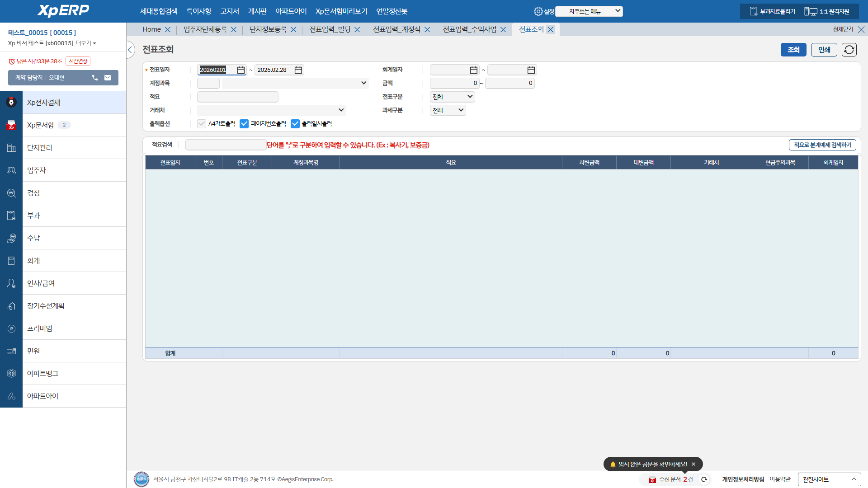Open calendar picker for 전표일자 start date
This screenshot has width=868, height=488.
241,70
